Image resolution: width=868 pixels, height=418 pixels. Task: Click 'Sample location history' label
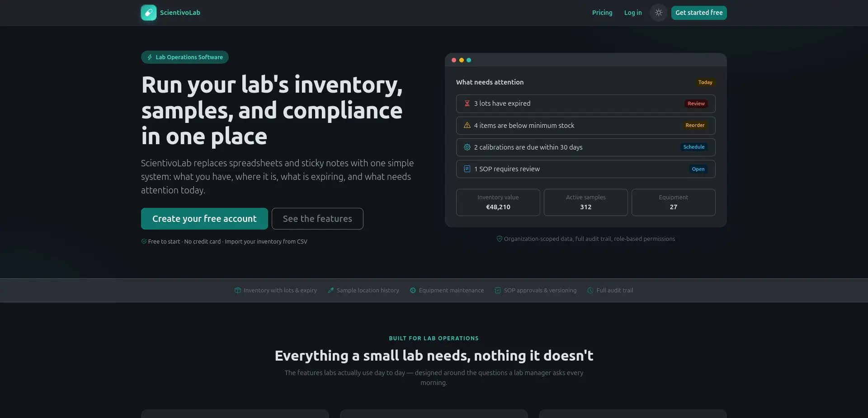(368, 291)
